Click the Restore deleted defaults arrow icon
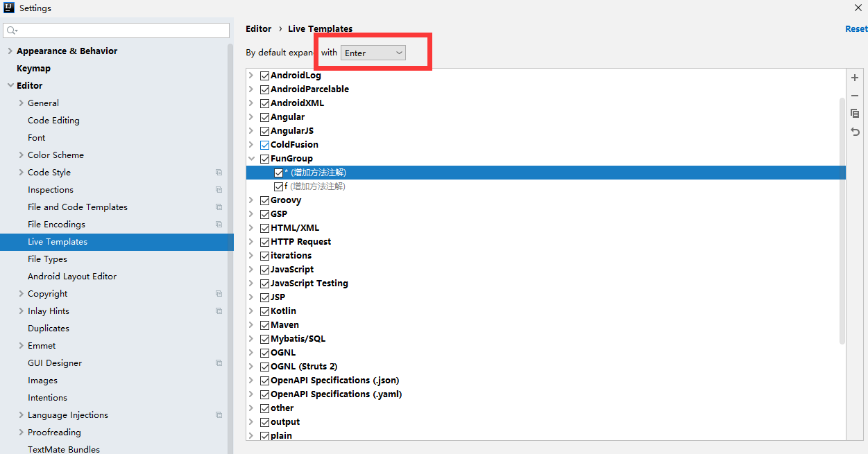This screenshot has width=868, height=454. click(x=855, y=132)
